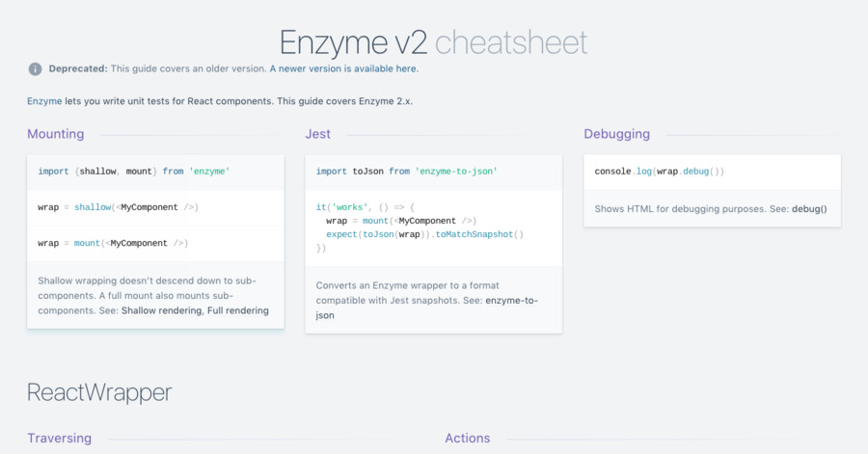Follow the Enzyme link in the intro

pyautogui.click(x=44, y=101)
